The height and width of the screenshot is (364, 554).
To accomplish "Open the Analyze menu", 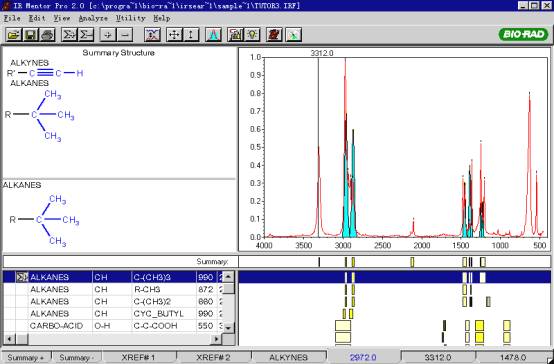I will [x=93, y=18].
